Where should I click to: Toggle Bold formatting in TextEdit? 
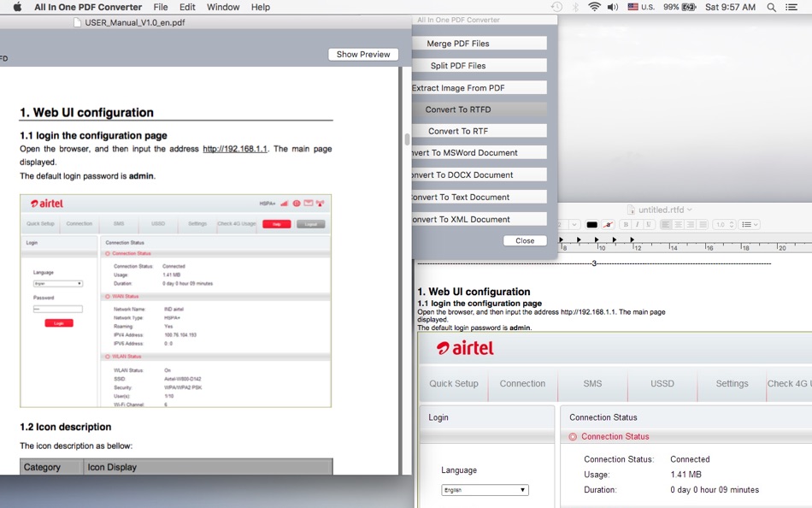tap(626, 224)
